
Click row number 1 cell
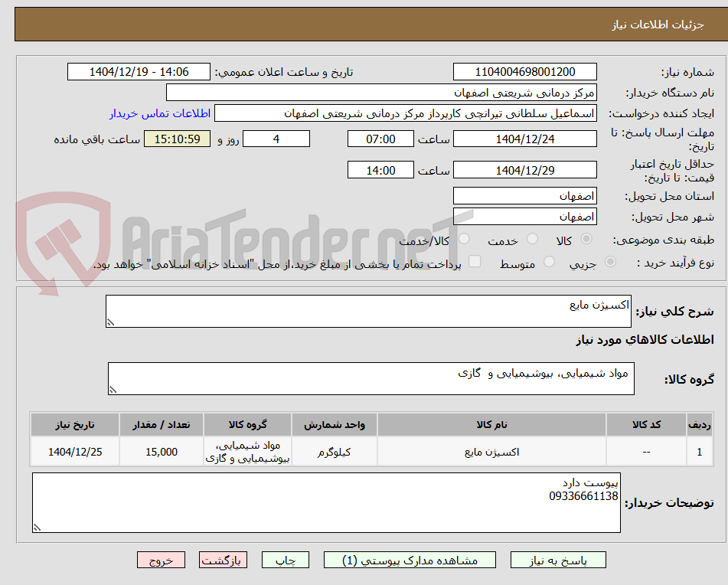pos(700,452)
